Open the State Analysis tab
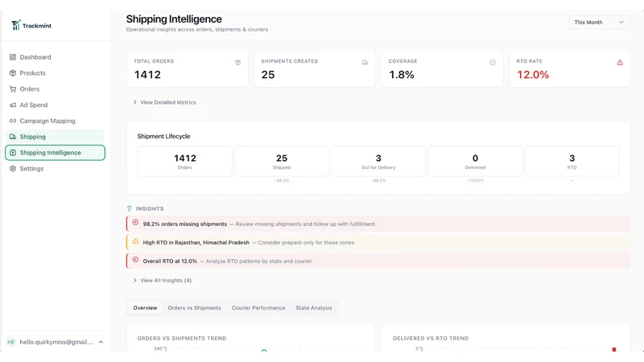This screenshot has height=362, width=644. (314, 308)
